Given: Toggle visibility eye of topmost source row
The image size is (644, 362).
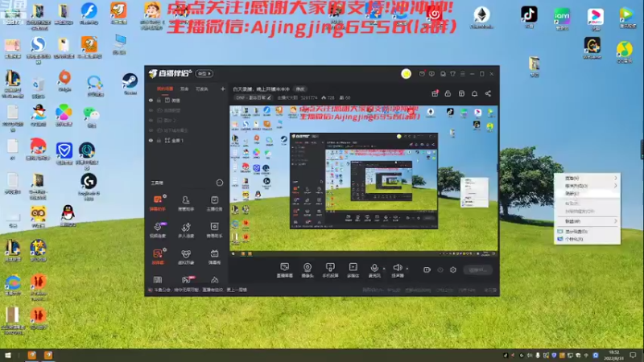Looking at the screenshot, I should click(151, 100).
